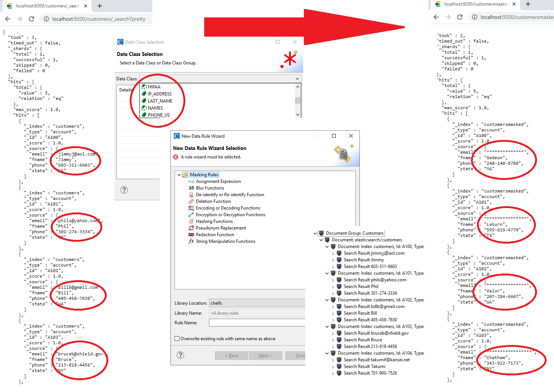Close the New Data Rule Wizard dialog
Viewport: 554px width, 392px height.
(x=351, y=136)
